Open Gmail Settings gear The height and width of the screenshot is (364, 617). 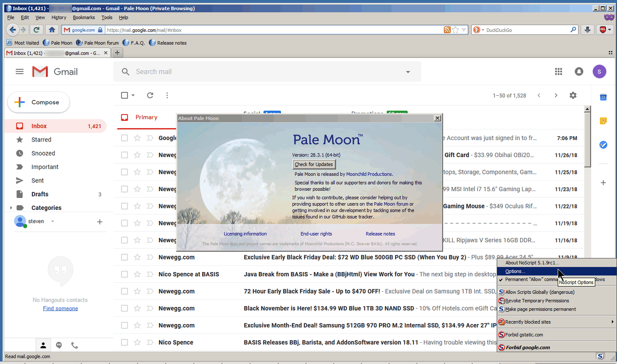click(x=573, y=95)
